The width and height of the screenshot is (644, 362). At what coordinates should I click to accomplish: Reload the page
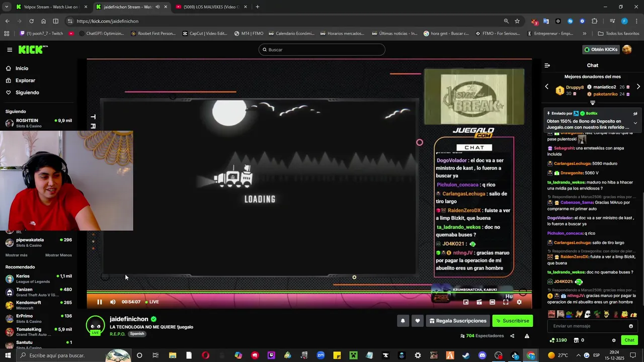click(31, 21)
